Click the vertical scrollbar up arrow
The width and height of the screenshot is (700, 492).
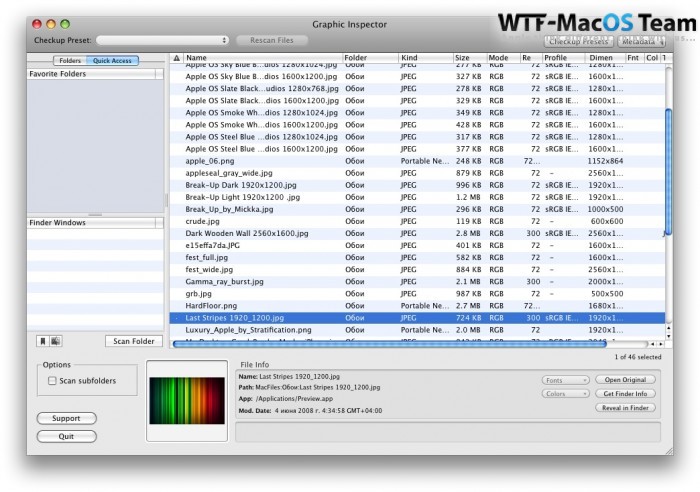(668, 329)
